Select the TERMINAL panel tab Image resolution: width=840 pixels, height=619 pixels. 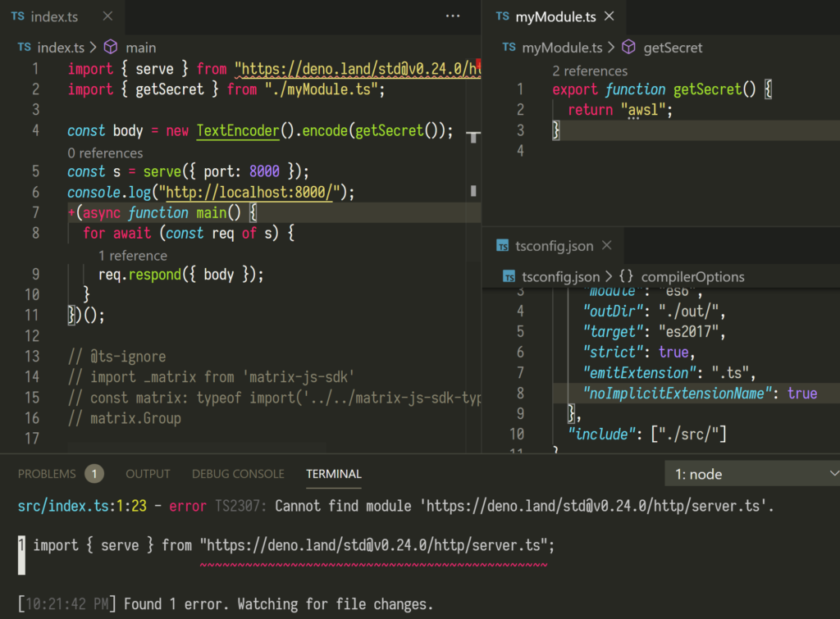[x=333, y=474]
